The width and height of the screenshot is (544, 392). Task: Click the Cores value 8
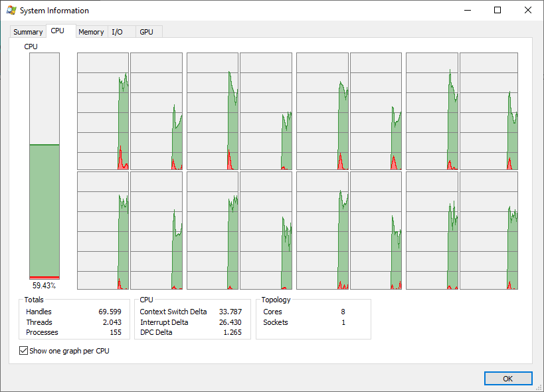343,312
